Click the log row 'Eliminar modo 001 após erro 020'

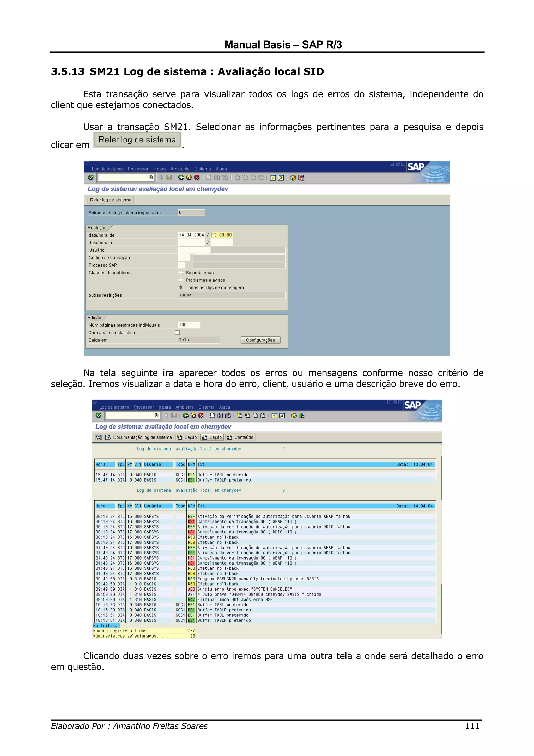(x=265, y=599)
